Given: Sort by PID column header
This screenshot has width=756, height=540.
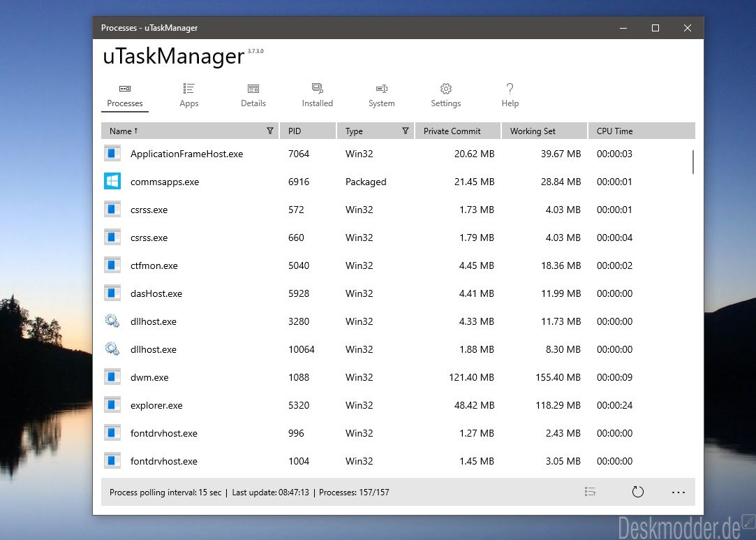Looking at the screenshot, I should pos(308,131).
